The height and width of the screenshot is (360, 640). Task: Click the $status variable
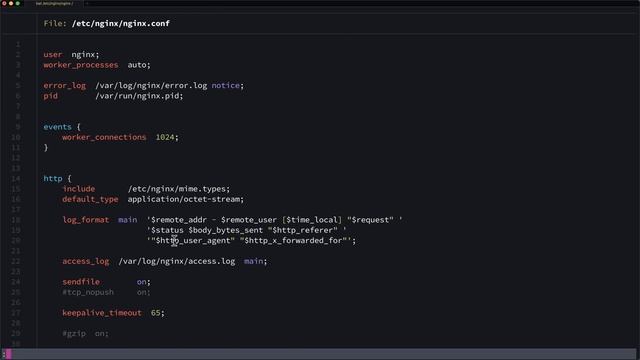[x=167, y=230]
